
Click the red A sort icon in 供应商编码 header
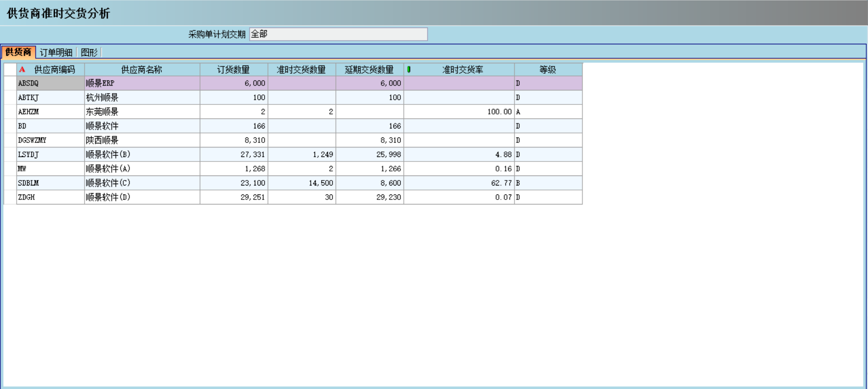pos(22,70)
